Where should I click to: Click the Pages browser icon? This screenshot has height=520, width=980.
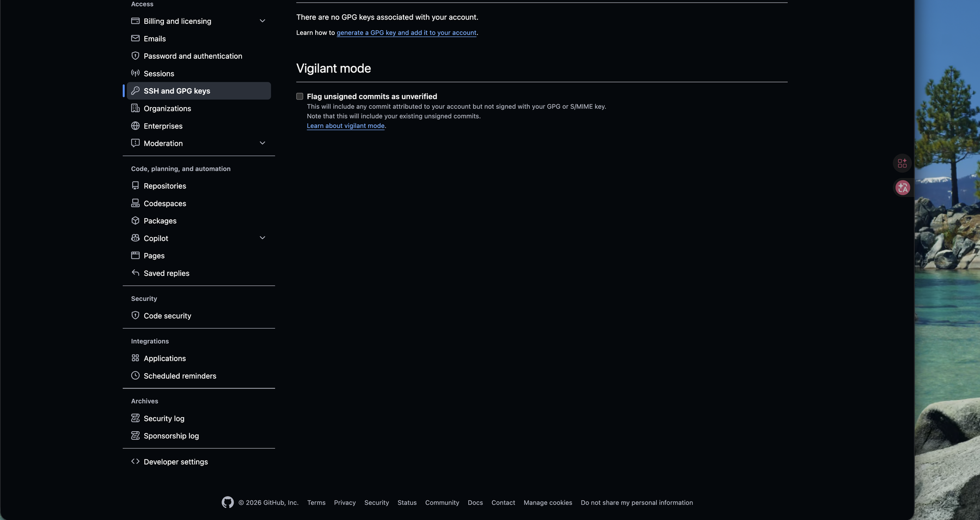click(x=135, y=255)
